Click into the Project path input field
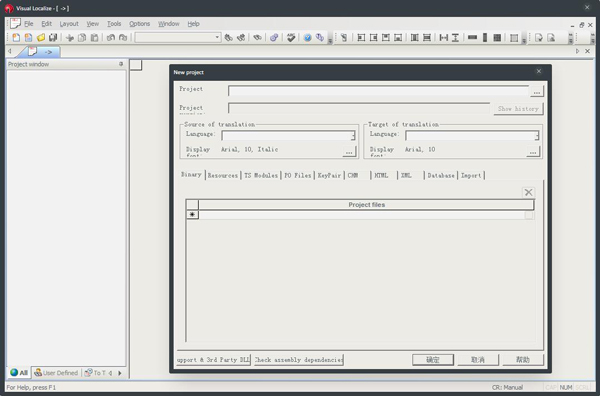Screen dimensions: 600x396 tap(378, 91)
